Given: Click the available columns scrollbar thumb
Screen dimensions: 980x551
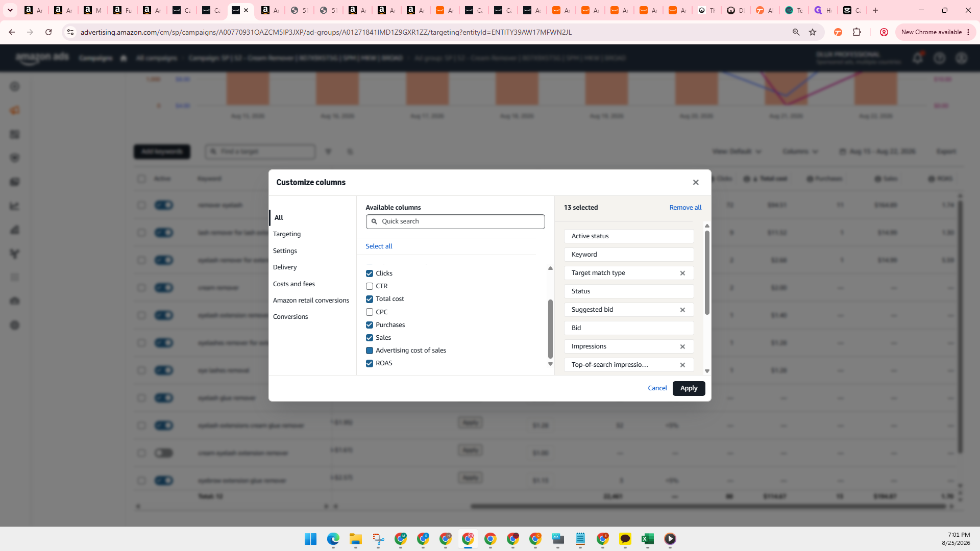Looking at the screenshot, I should point(550,329).
